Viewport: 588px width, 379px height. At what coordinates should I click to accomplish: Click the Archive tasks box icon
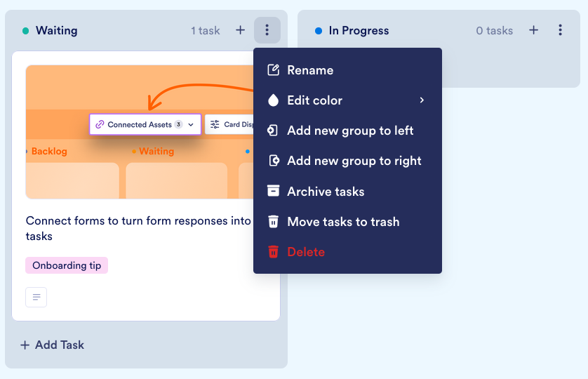pyautogui.click(x=274, y=192)
